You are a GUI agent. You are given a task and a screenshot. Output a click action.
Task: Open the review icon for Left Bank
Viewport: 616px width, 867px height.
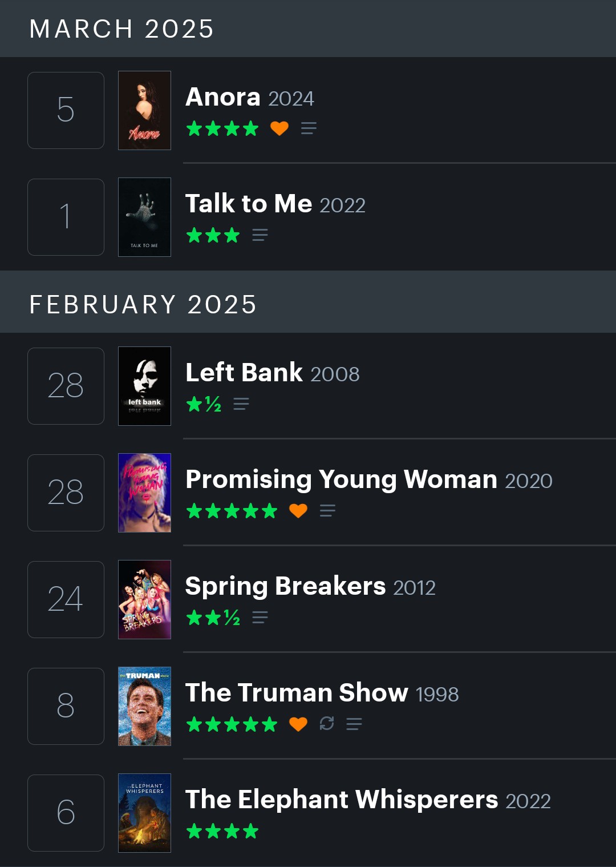coord(241,404)
